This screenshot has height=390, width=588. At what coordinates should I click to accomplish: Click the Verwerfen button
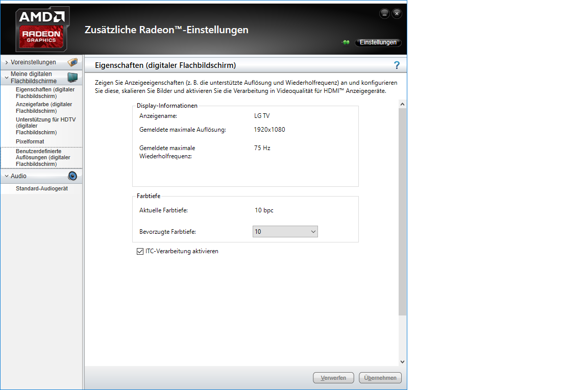(333, 378)
